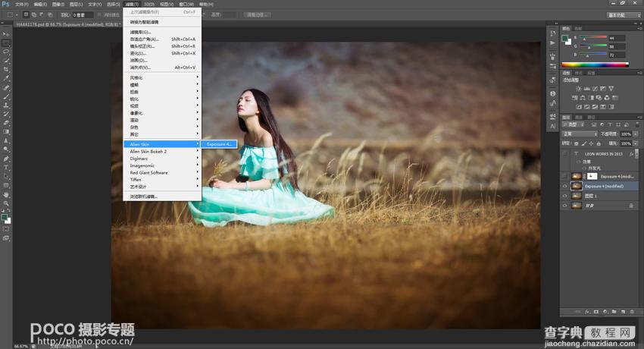This screenshot has height=349, width=644.
Task: Select the Hand tool
Action: 6,194
